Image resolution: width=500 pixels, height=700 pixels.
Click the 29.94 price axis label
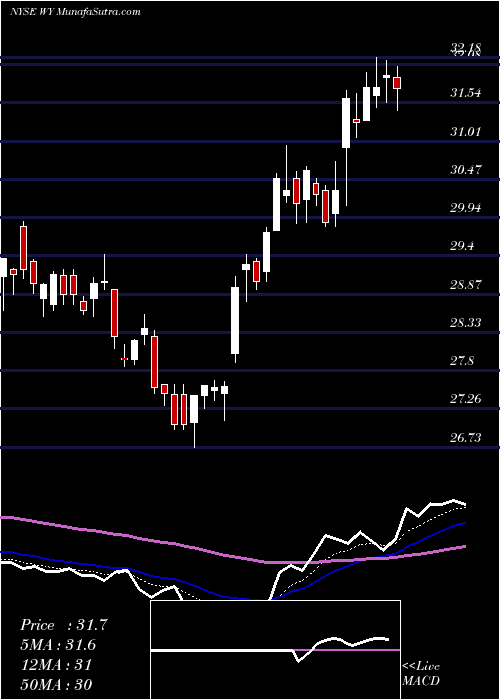coord(466,208)
